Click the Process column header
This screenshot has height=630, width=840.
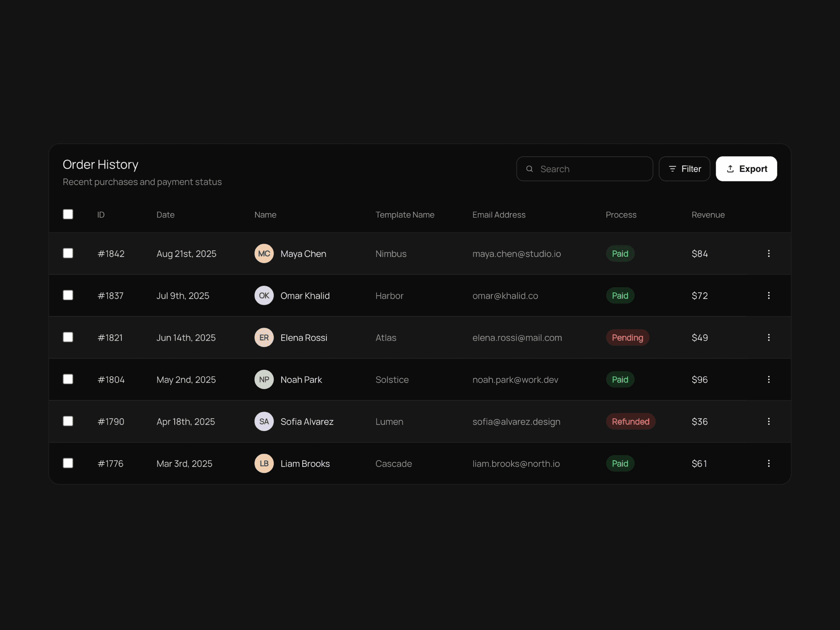pos(621,215)
